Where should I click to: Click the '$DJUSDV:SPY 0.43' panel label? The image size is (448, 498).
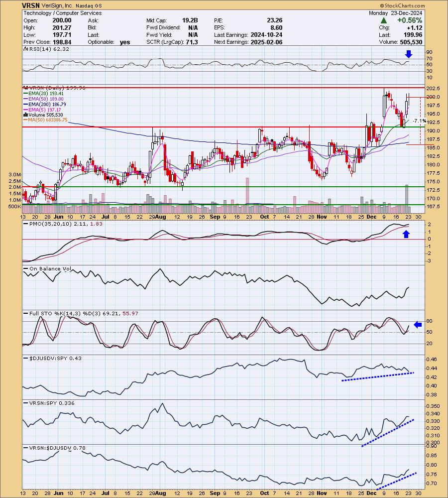click(55, 358)
